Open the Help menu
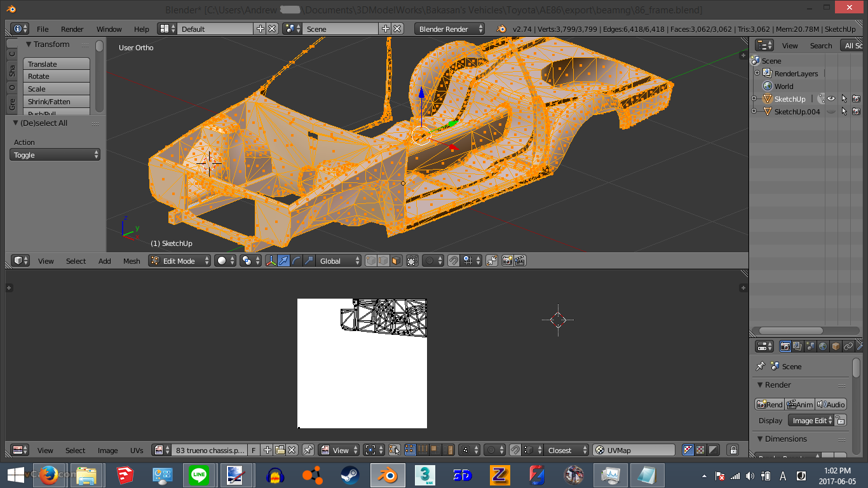The width and height of the screenshot is (868, 488). pyautogui.click(x=142, y=29)
